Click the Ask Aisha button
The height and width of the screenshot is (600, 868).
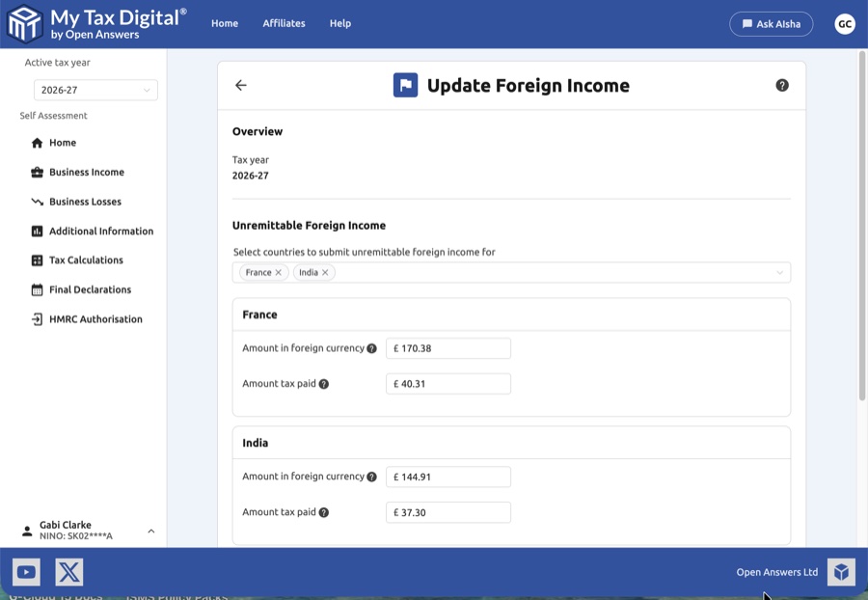pyautogui.click(x=772, y=23)
